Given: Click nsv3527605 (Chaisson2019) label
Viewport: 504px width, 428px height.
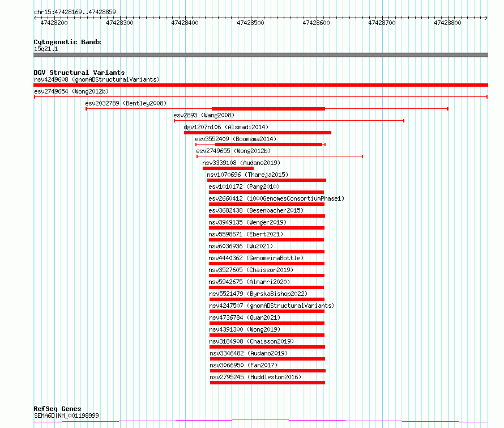Looking at the screenshot, I should 251,270.
